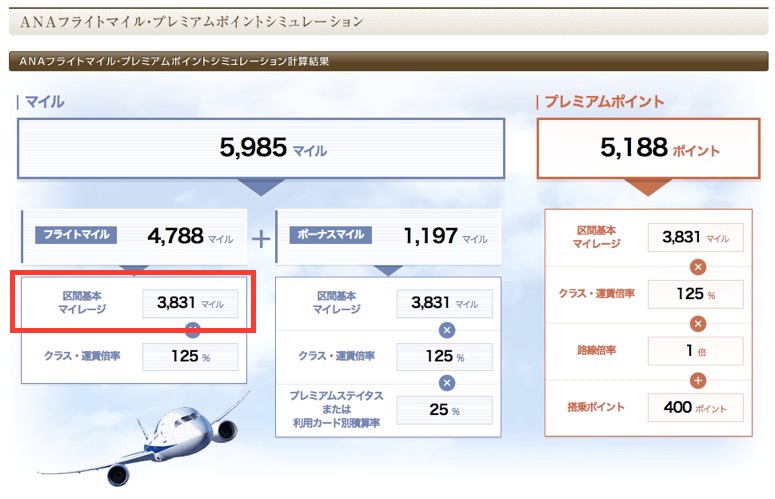Click the プレミアムポイント section heading

click(603, 101)
